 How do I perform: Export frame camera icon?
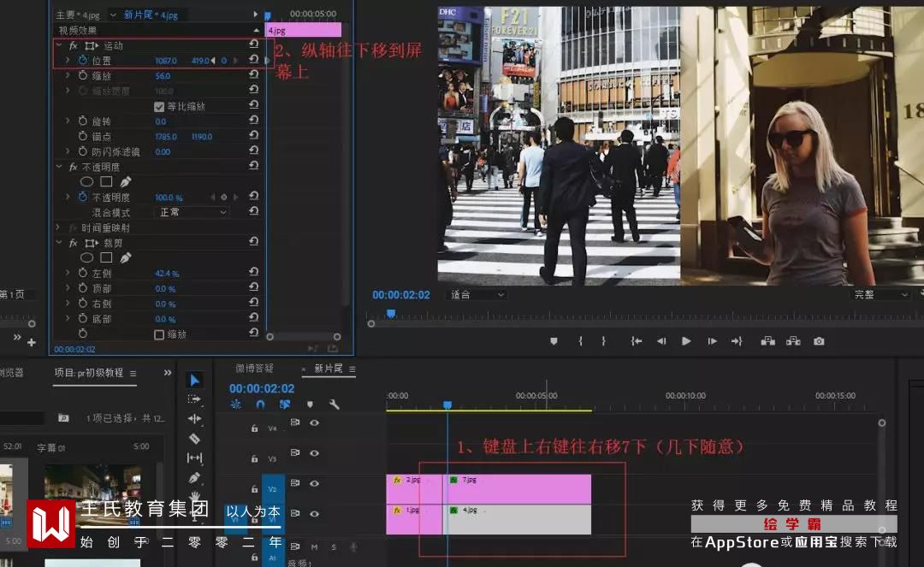coord(819,341)
